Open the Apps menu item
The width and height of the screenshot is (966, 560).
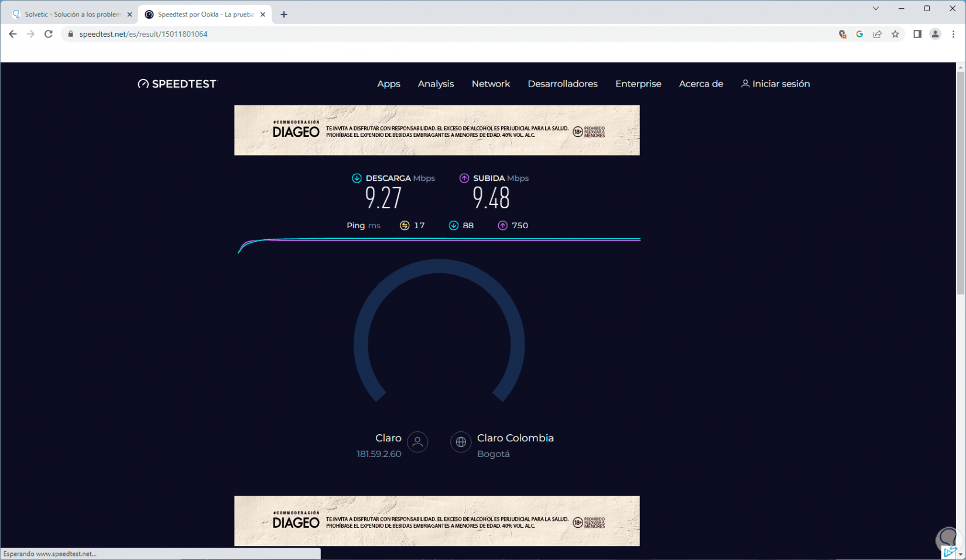pos(389,84)
